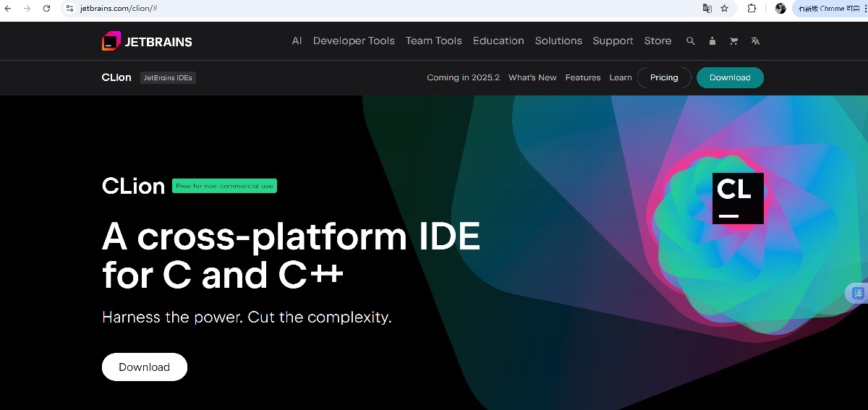Open the Education menu
The width and height of the screenshot is (868, 410).
pos(498,41)
